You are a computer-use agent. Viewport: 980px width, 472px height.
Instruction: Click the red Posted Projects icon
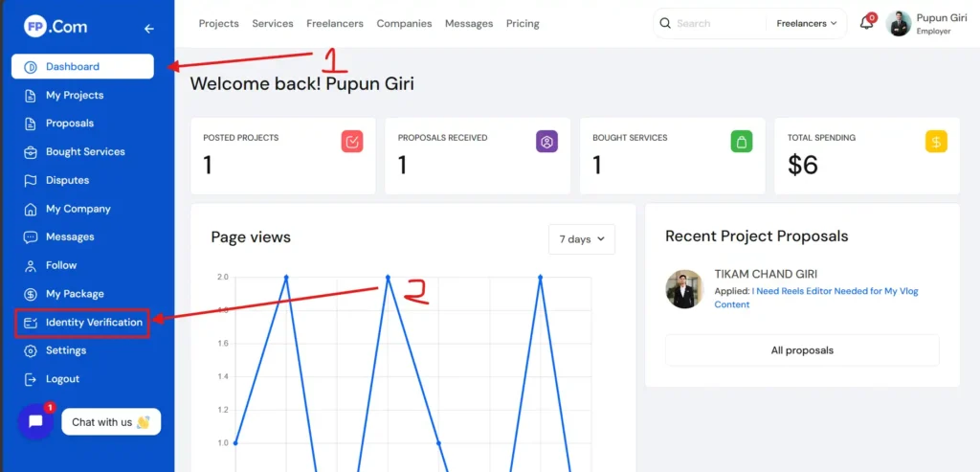tap(352, 142)
